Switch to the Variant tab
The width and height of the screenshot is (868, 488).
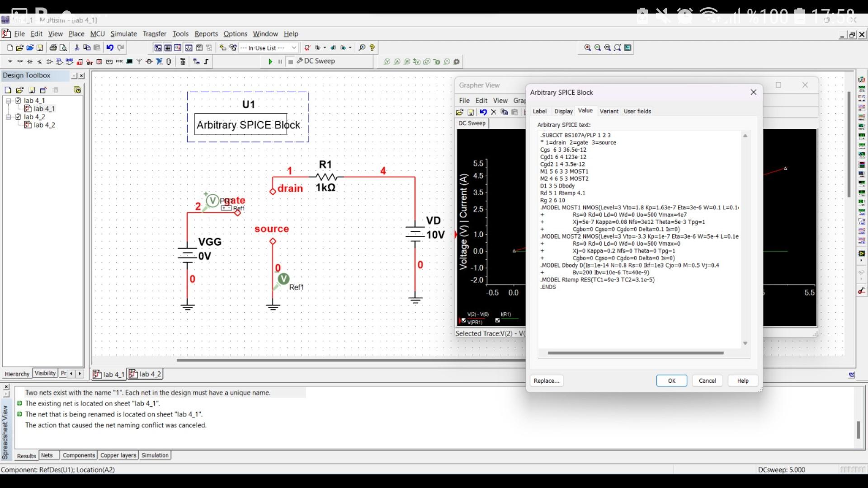[x=609, y=111]
